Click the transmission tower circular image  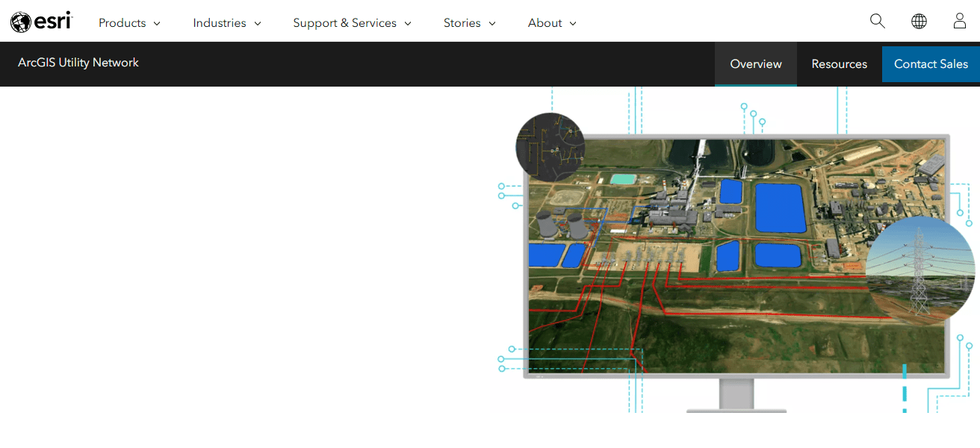coord(921,271)
